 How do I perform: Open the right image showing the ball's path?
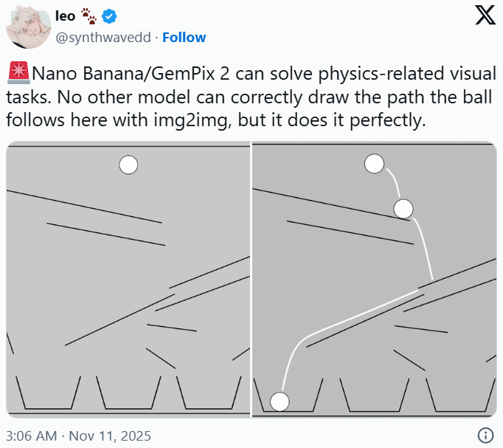(375, 280)
